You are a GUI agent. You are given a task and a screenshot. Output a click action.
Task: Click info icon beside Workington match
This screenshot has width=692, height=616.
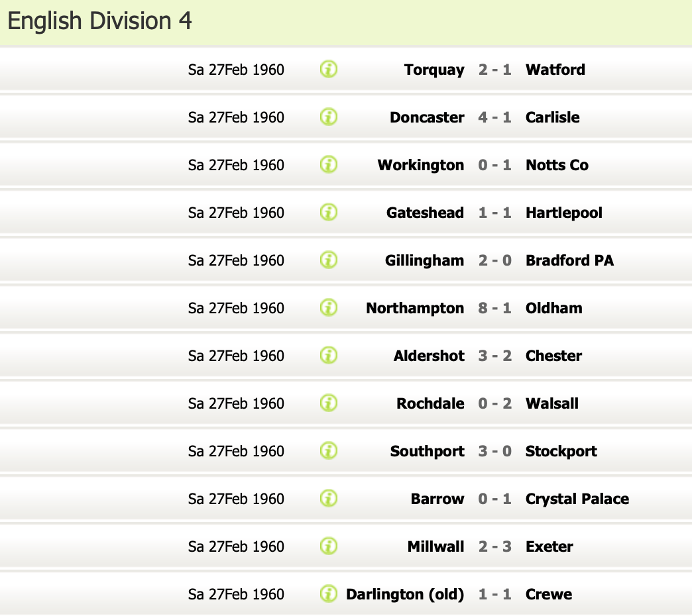pyautogui.click(x=329, y=164)
